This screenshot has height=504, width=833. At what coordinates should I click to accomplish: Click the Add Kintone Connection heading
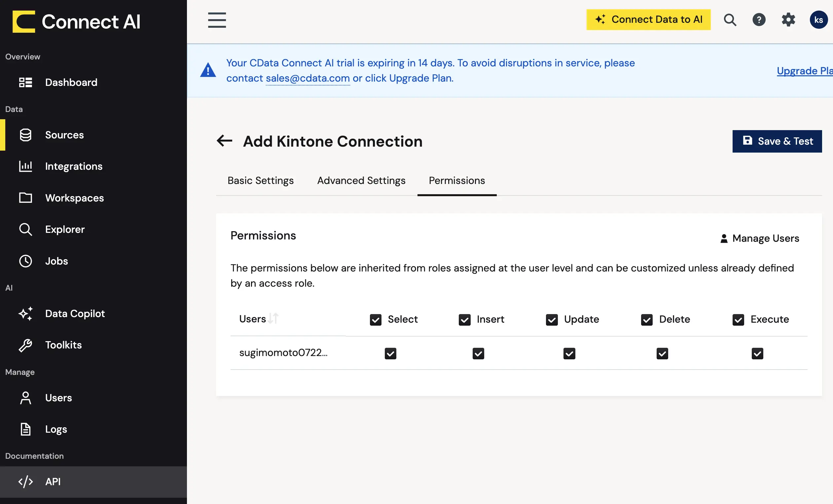pyautogui.click(x=333, y=141)
